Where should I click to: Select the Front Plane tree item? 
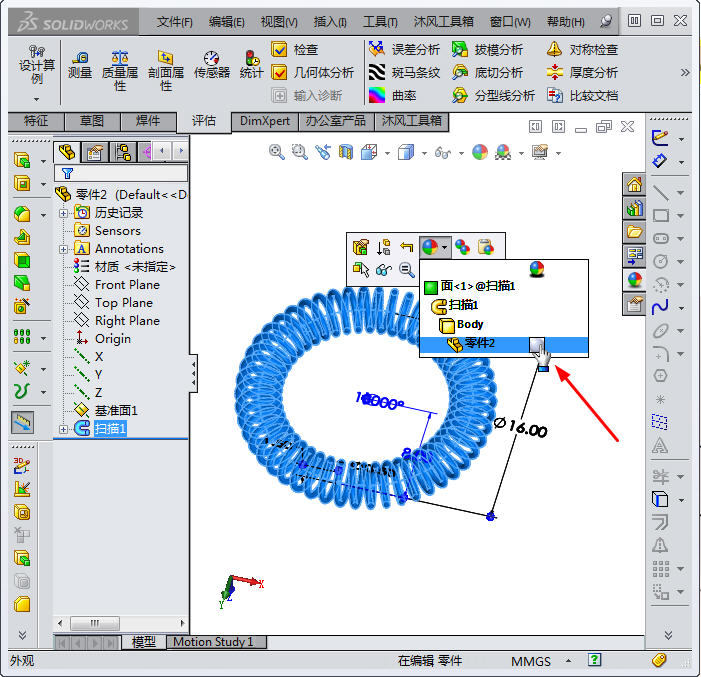click(126, 285)
